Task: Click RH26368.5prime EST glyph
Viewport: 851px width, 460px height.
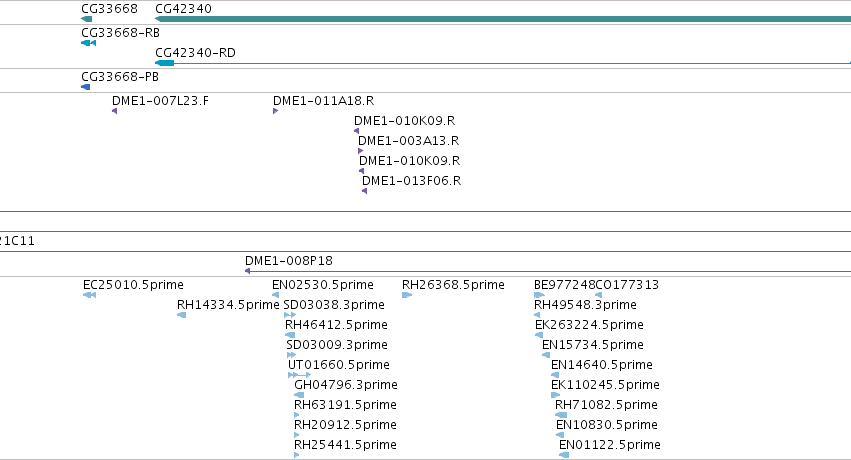Action: coord(407,295)
